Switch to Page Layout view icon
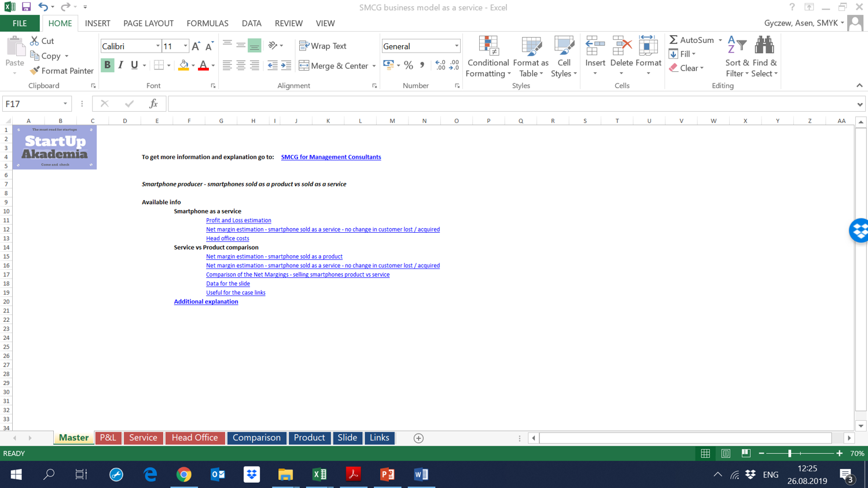The image size is (868, 488). click(x=726, y=453)
